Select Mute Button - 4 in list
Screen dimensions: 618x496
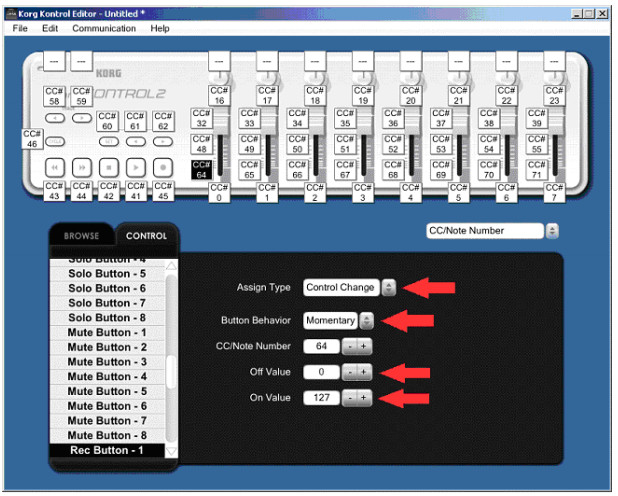[107, 377]
